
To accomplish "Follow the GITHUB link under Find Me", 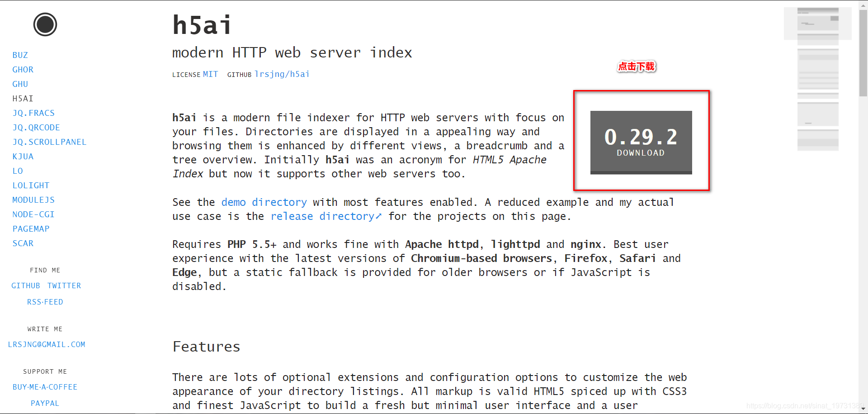I will [x=26, y=286].
